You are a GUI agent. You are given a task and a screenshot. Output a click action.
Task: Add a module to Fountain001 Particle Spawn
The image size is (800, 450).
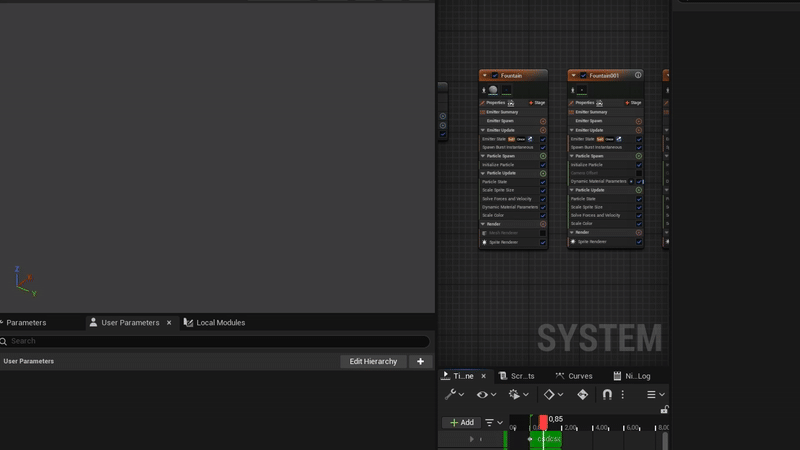tap(639, 156)
